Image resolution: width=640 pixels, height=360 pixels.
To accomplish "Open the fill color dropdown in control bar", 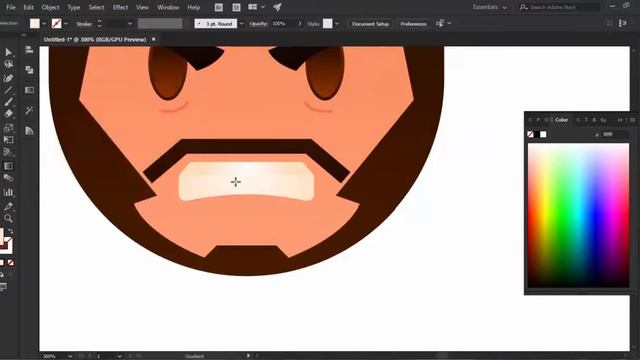I will tap(44, 24).
